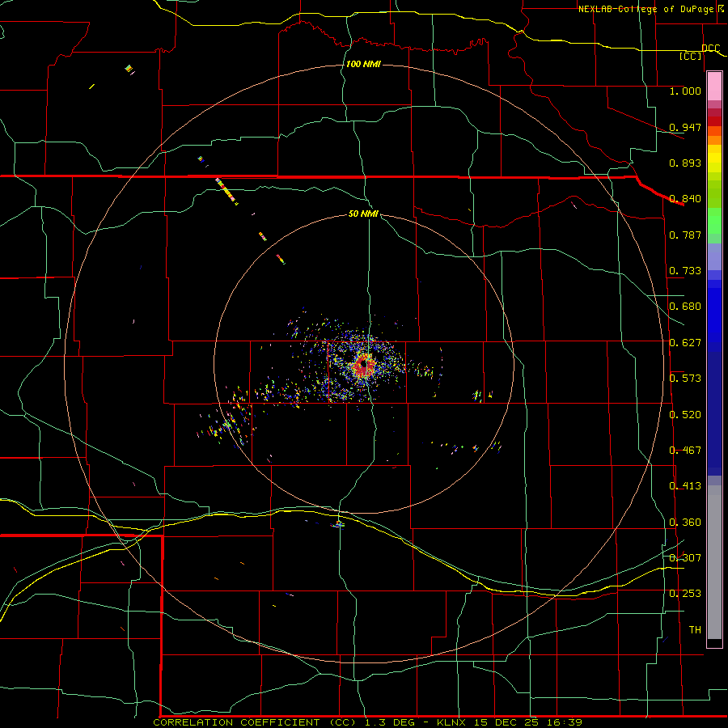728x728 pixels.
Task: Click the KLNX station ID in caption
Action: pos(451,722)
